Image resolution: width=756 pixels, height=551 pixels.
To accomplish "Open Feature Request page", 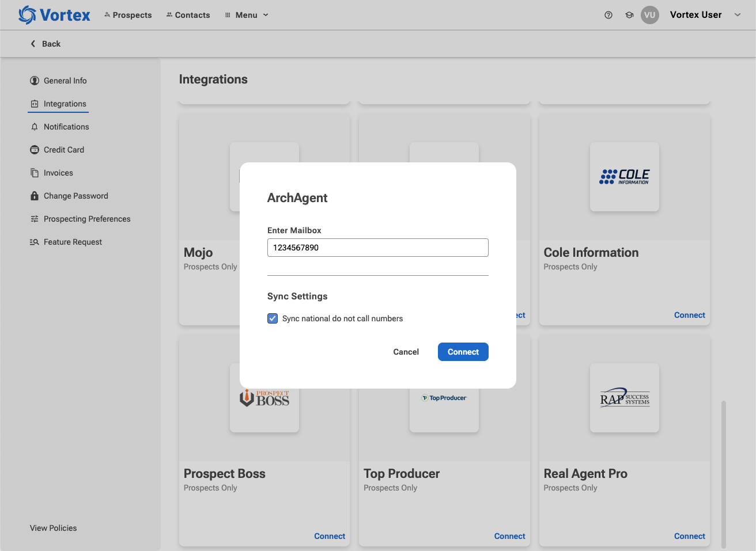I will (66, 242).
